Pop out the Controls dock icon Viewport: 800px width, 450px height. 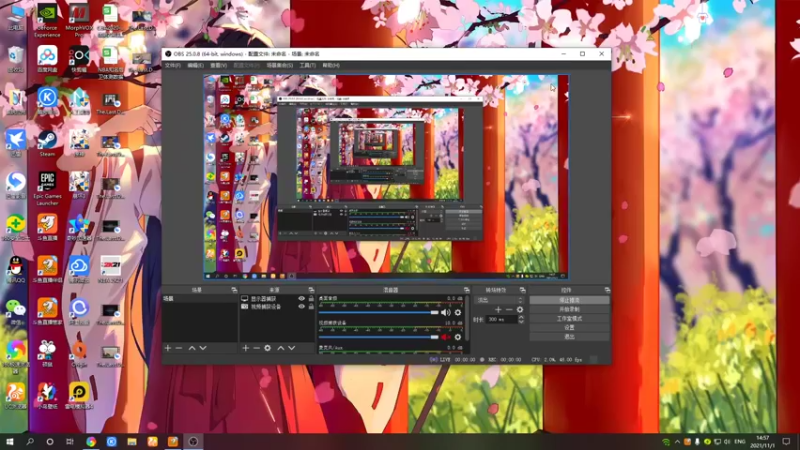click(x=607, y=290)
